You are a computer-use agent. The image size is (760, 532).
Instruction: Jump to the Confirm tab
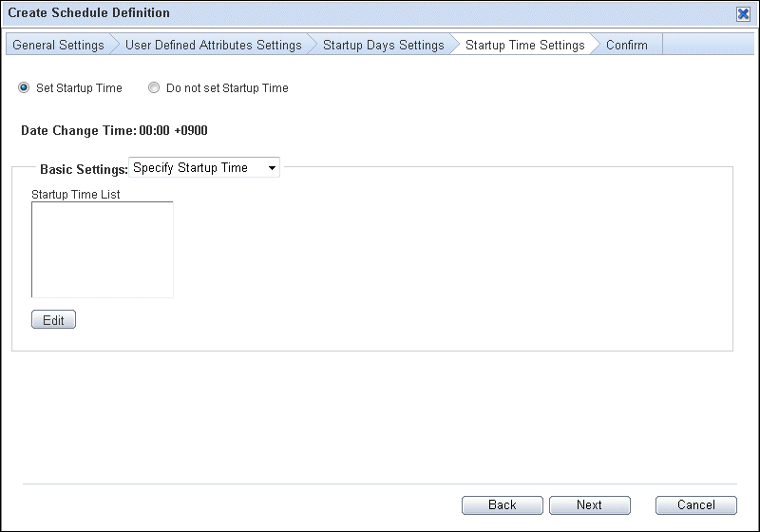tap(627, 45)
